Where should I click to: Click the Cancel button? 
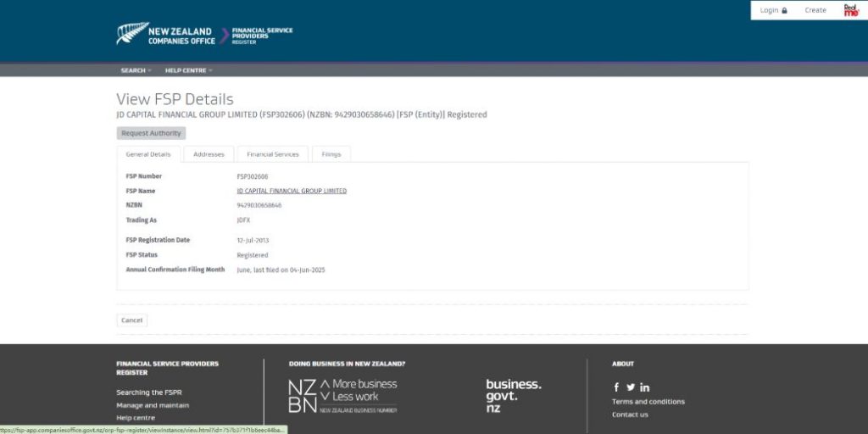(131, 320)
